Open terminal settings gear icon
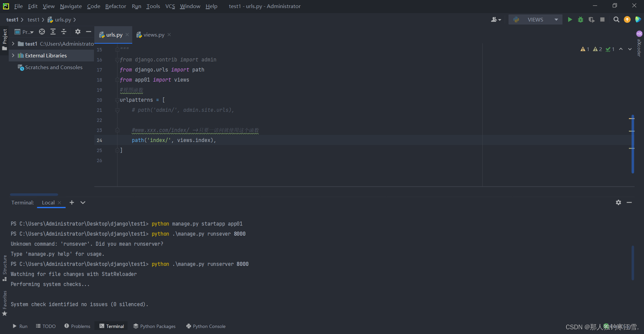 [x=618, y=202]
